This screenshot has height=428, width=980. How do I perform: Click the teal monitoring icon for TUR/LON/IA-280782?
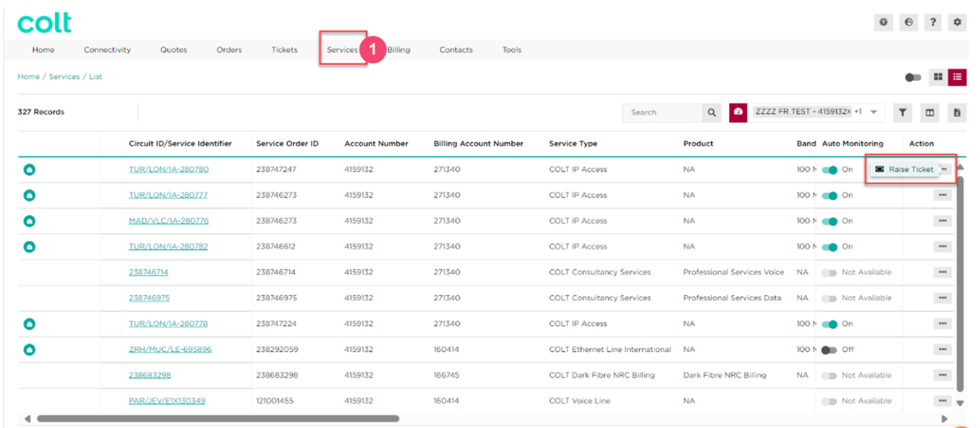(29, 246)
